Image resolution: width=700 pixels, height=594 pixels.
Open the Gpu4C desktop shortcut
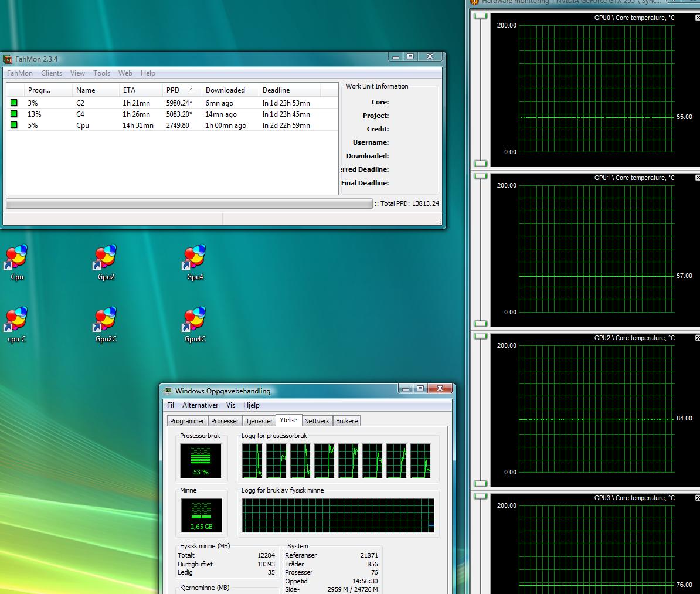[195, 325]
